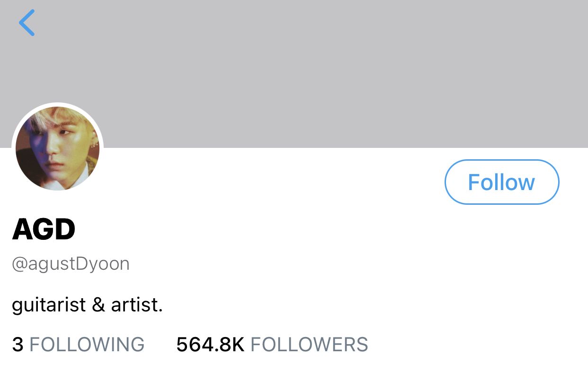Click the display name AGD
Viewport: 588px width, 374px height.
coord(44,230)
